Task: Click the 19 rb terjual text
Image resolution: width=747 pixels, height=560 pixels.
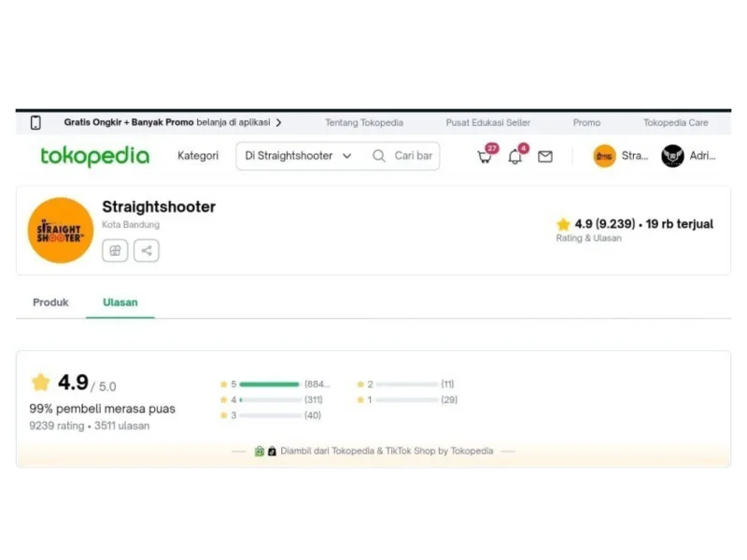Action: [x=680, y=224]
